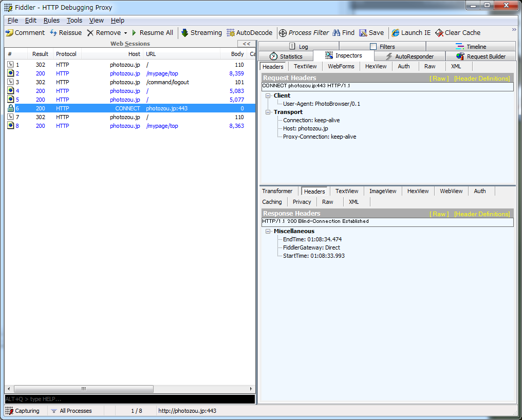Select the /command/logout session URL

(x=167, y=82)
